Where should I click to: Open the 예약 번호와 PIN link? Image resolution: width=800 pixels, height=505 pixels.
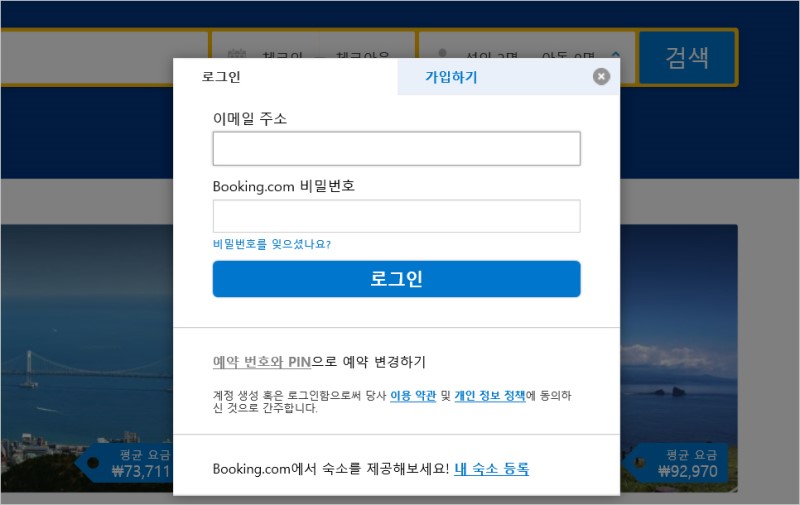pos(262,362)
